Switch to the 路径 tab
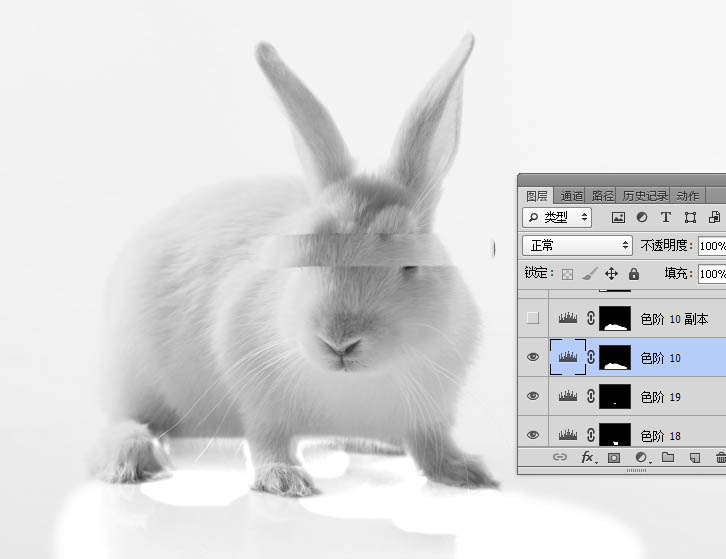This screenshot has height=559, width=726. point(602,196)
